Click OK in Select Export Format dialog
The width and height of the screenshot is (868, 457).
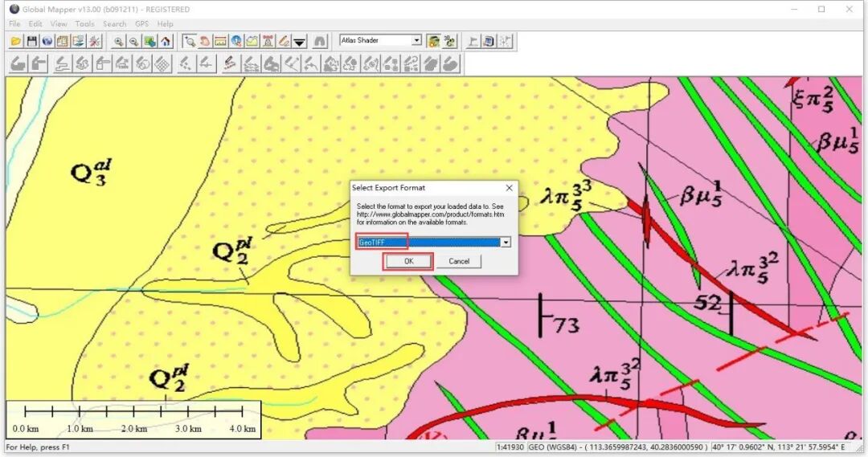408,261
